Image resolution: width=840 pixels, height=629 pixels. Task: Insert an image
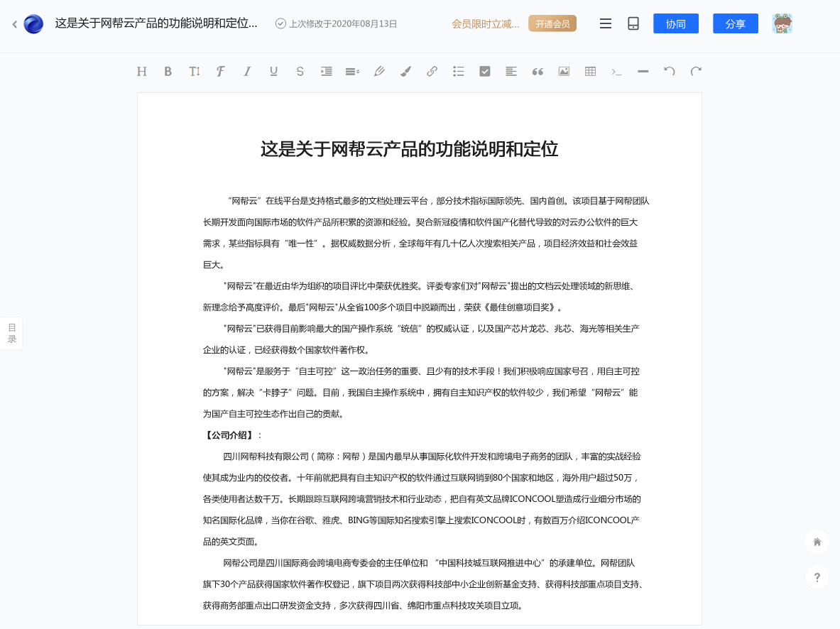click(x=564, y=71)
